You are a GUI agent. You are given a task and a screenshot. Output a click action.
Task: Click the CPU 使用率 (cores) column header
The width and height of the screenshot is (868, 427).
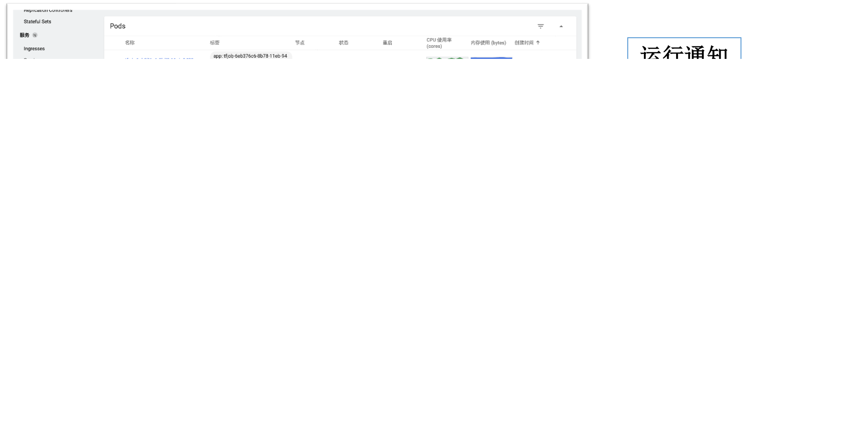[439, 43]
